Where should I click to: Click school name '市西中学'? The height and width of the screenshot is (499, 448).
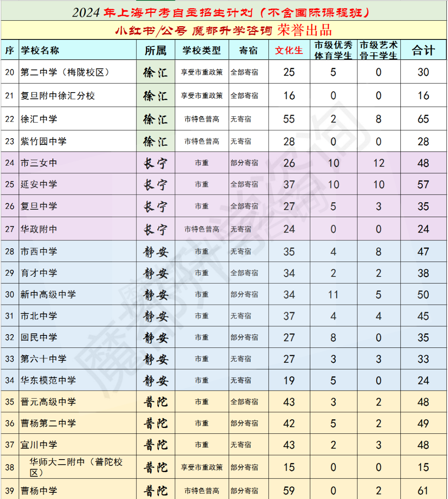[x=39, y=252]
